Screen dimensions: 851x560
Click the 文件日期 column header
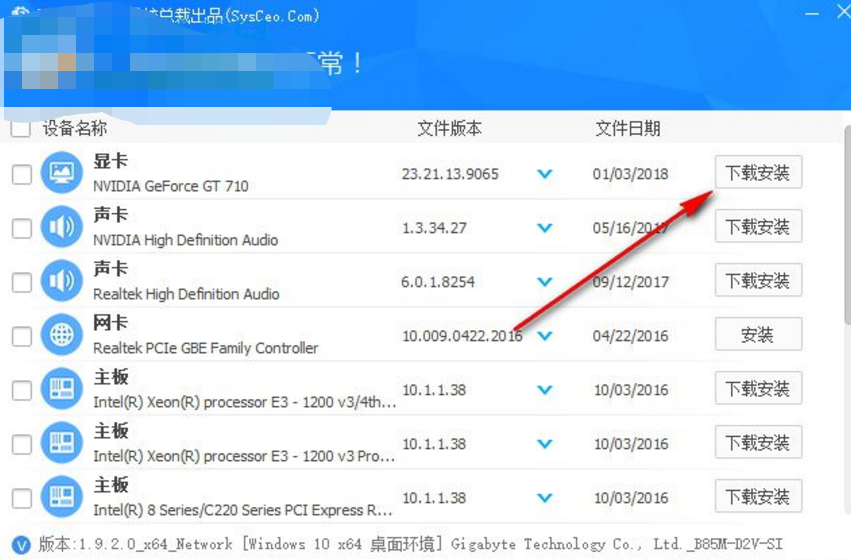[628, 129]
